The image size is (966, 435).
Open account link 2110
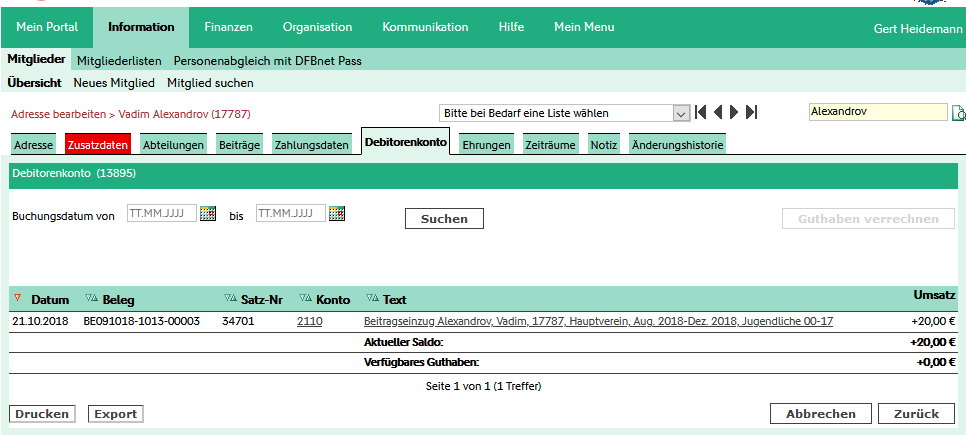pos(309,321)
